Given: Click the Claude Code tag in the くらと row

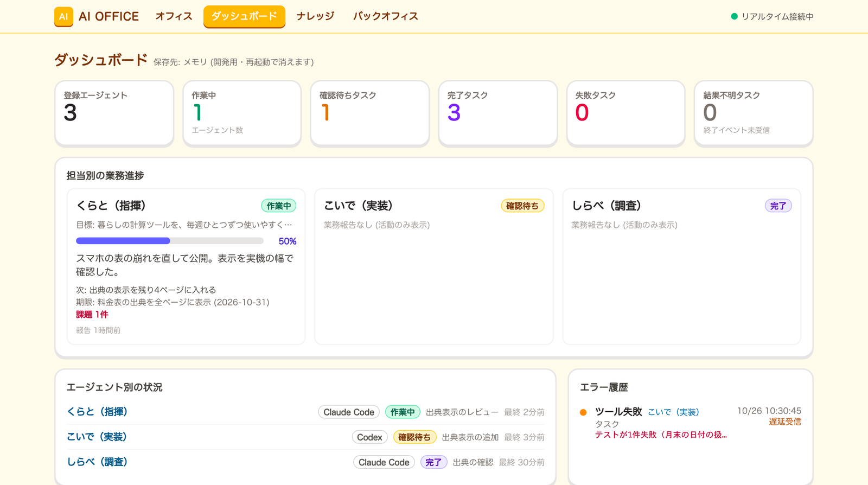Looking at the screenshot, I should (x=349, y=412).
